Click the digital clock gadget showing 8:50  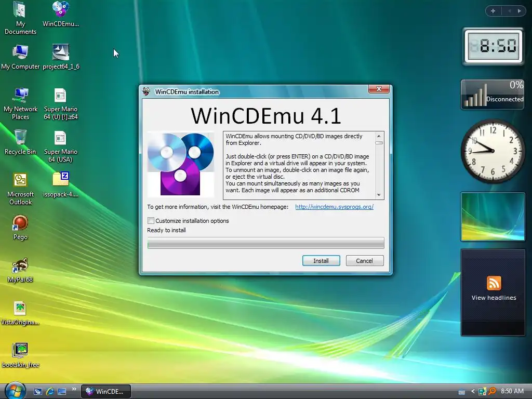point(494,46)
